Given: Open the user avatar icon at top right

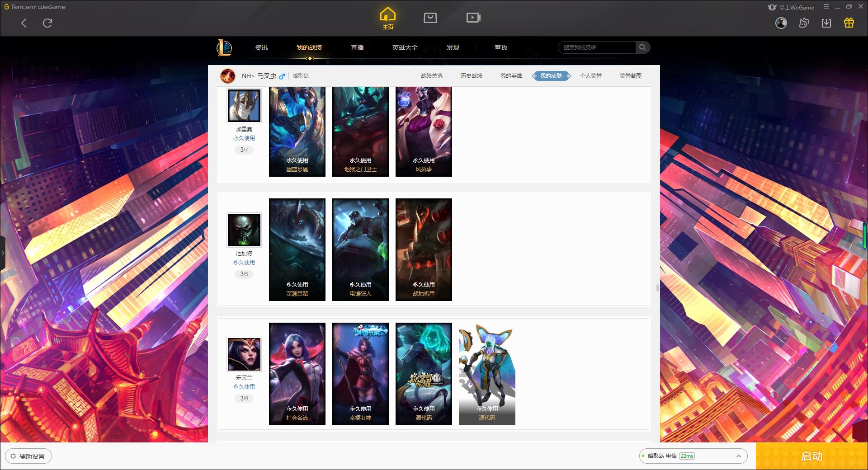Looking at the screenshot, I should tap(781, 23).
